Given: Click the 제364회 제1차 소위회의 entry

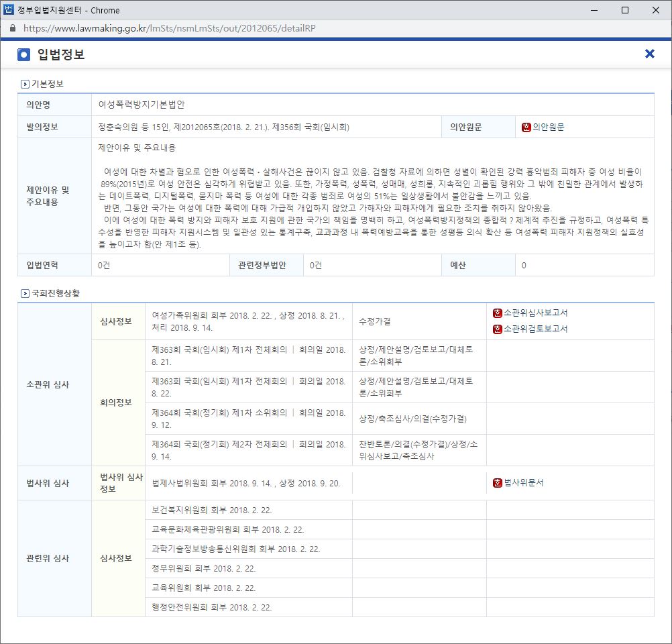Looking at the screenshot, I should 248,419.
